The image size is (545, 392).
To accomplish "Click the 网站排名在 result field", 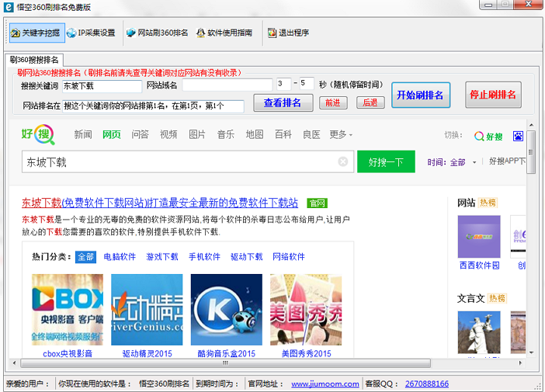I will point(153,106).
